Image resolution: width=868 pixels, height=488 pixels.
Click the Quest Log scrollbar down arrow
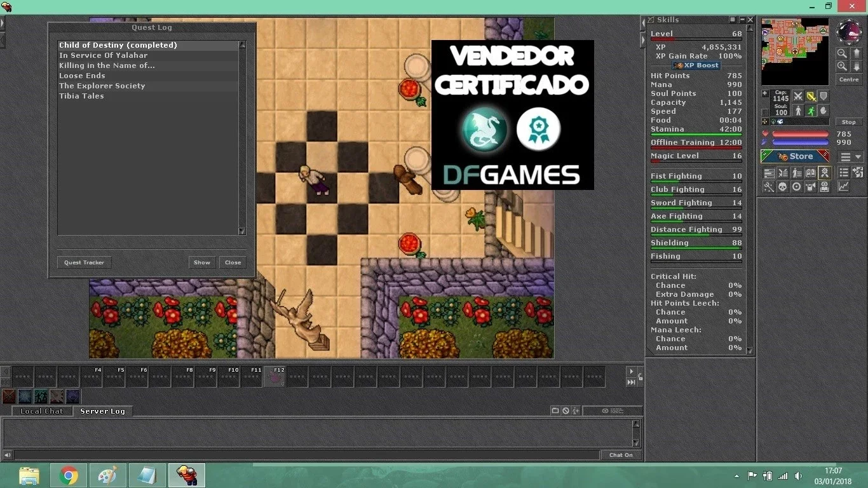242,231
